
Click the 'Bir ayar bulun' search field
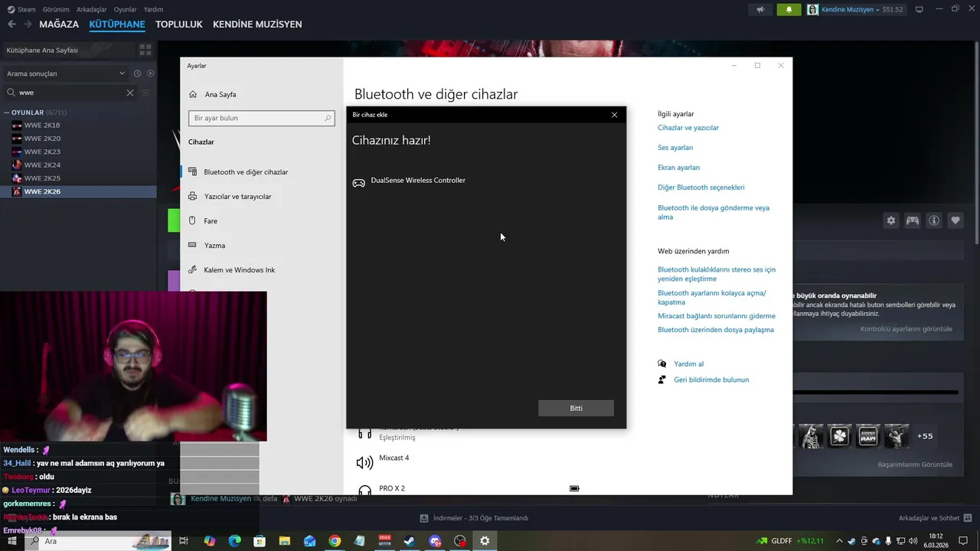(x=261, y=119)
